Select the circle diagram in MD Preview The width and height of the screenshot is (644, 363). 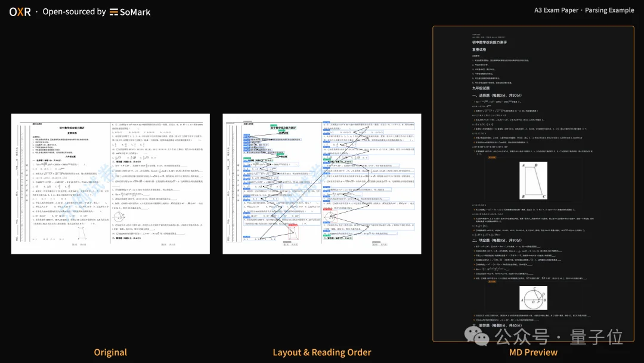click(x=533, y=298)
